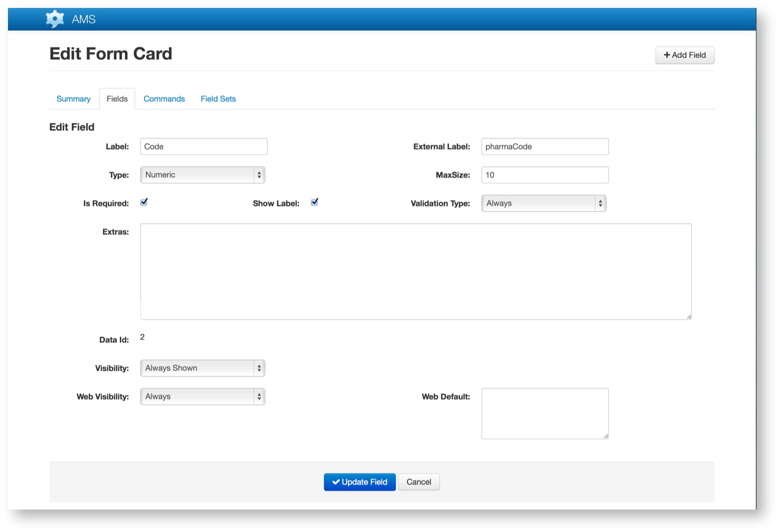Switch to the Summary tab
The width and height of the screenshot is (779, 532).
[73, 99]
